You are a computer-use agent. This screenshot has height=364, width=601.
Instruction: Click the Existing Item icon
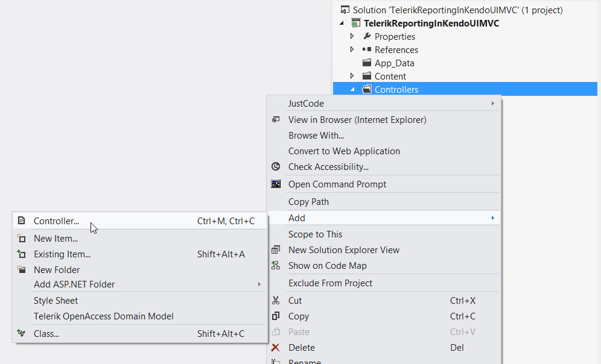pos(22,254)
